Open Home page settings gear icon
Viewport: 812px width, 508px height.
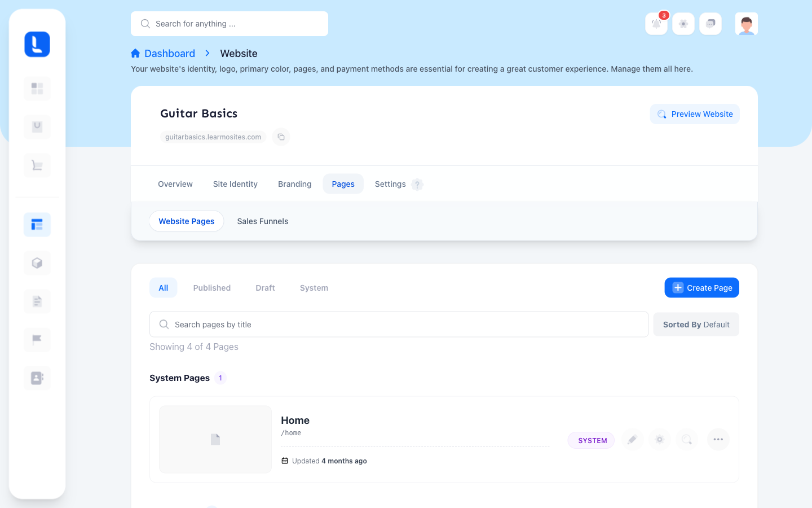(660, 440)
